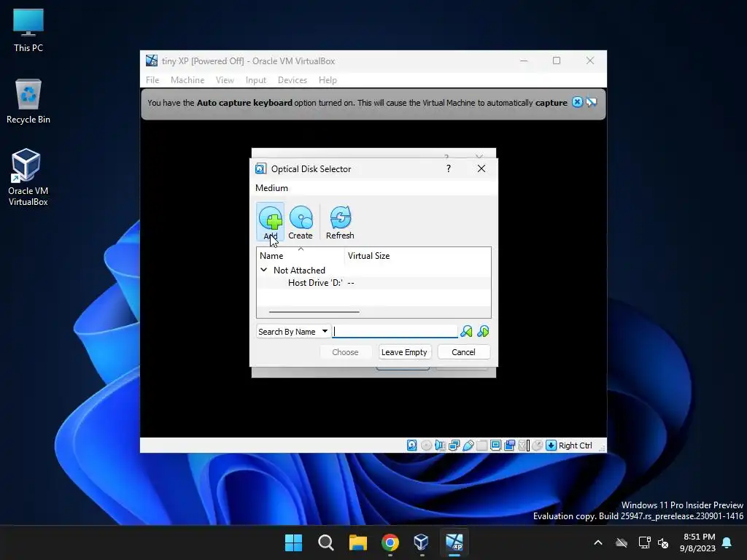Open File Explorer from taskbar
Image resolution: width=747 pixels, height=560 pixels.
click(x=357, y=542)
